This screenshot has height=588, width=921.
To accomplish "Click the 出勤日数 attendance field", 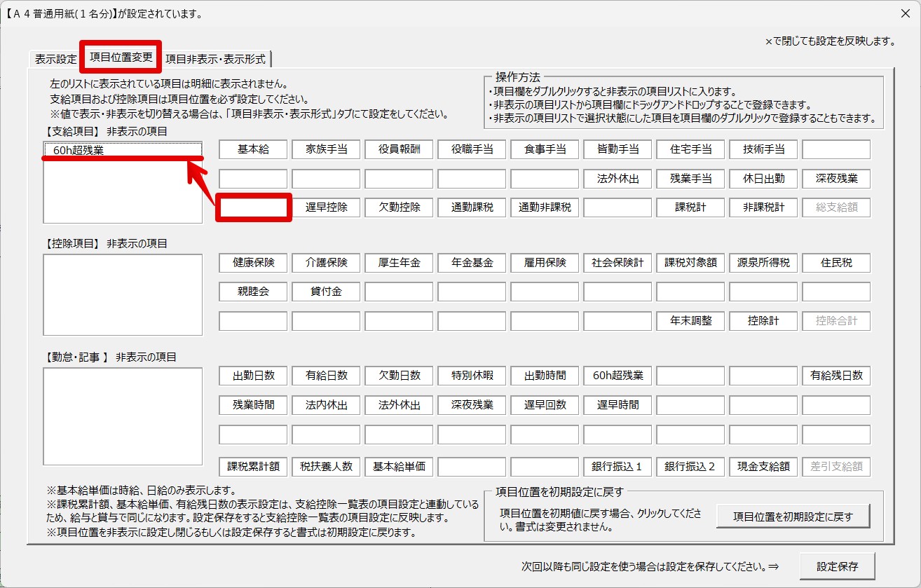I will [x=253, y=376].
